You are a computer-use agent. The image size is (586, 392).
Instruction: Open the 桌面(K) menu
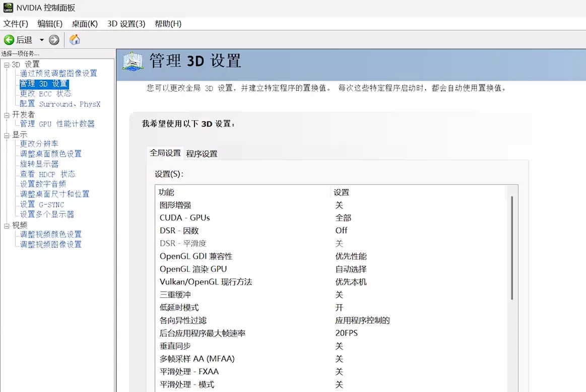click(x=85, y=24)
